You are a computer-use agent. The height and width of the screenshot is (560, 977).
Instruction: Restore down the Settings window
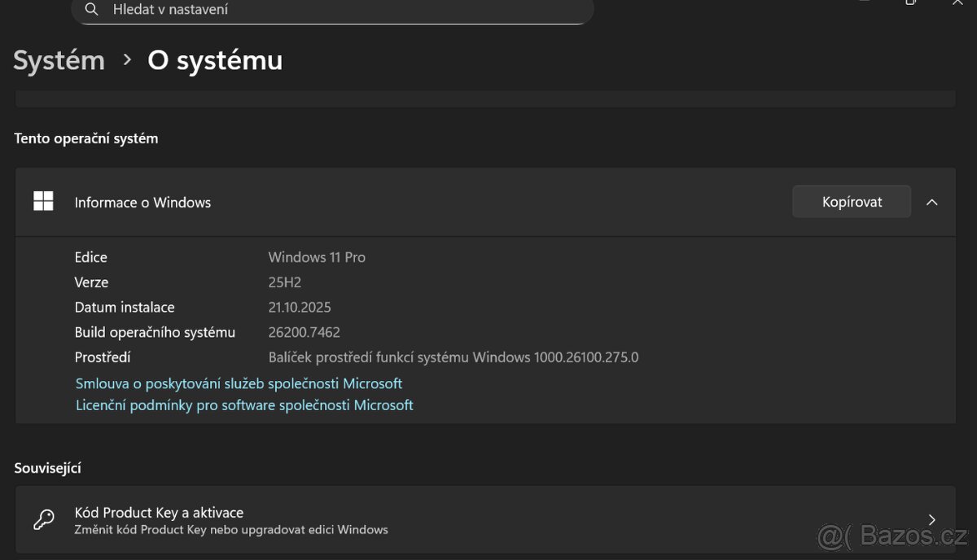click(x=910, y=2)
